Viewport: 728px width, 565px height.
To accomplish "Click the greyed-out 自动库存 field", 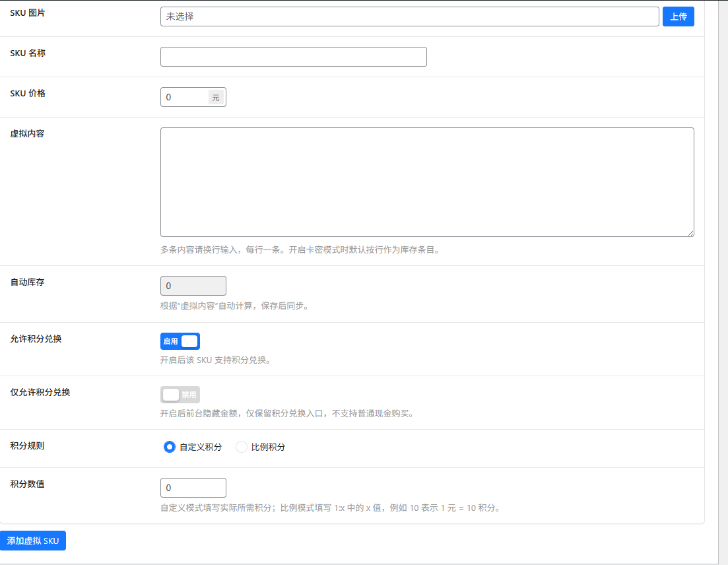I will [193, 286].
